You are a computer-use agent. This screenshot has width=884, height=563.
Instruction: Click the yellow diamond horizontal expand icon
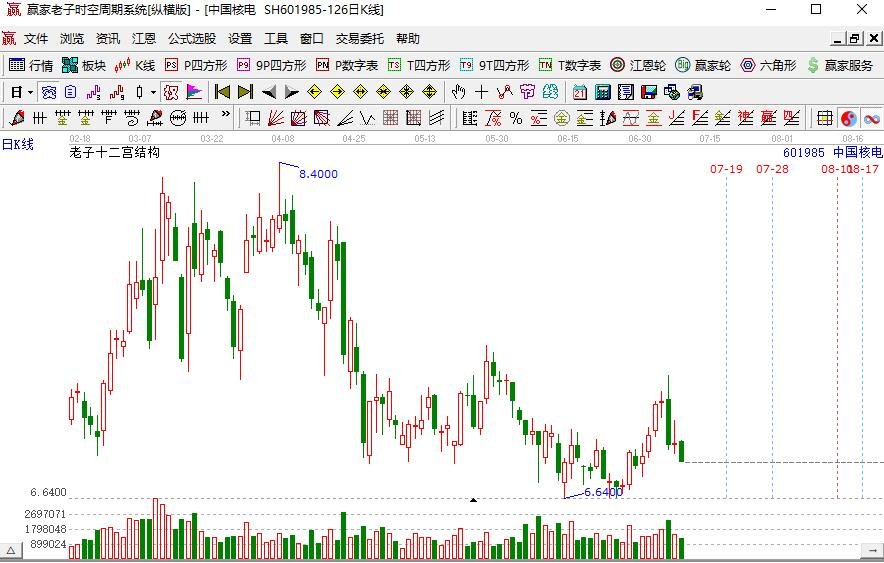tap(360, 92)
